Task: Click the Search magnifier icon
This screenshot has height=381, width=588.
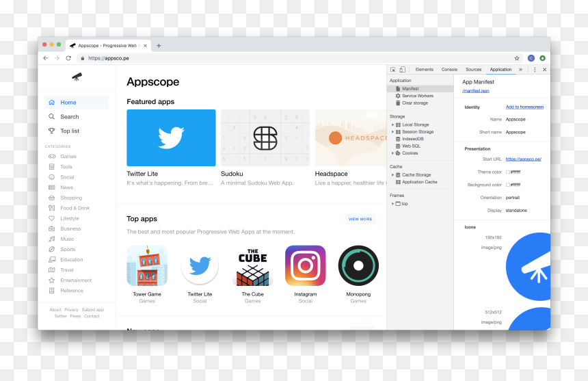Action: click(x=52, y=116)
